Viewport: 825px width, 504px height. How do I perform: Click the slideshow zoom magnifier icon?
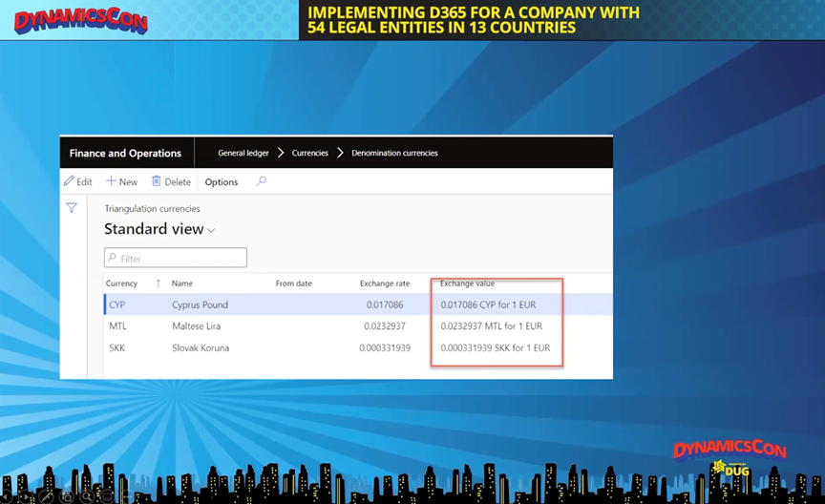pyautogui.click(x=87, y=496)
